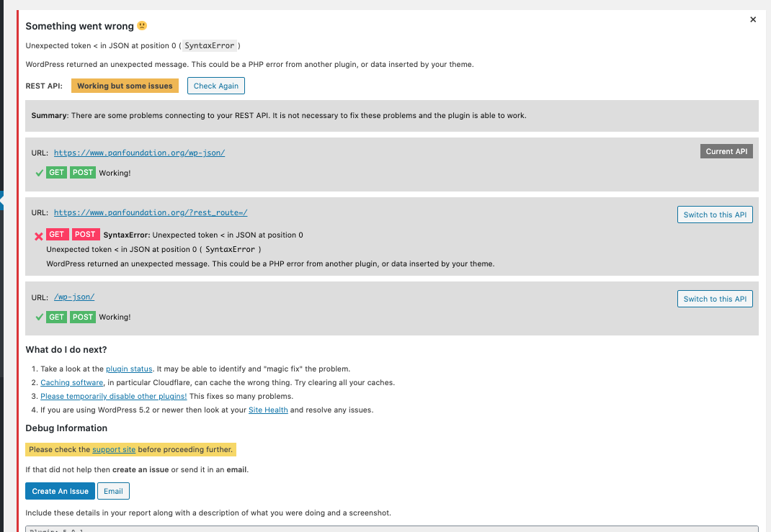Click the Check Again button
771x532 pixels.
point(215,85)
